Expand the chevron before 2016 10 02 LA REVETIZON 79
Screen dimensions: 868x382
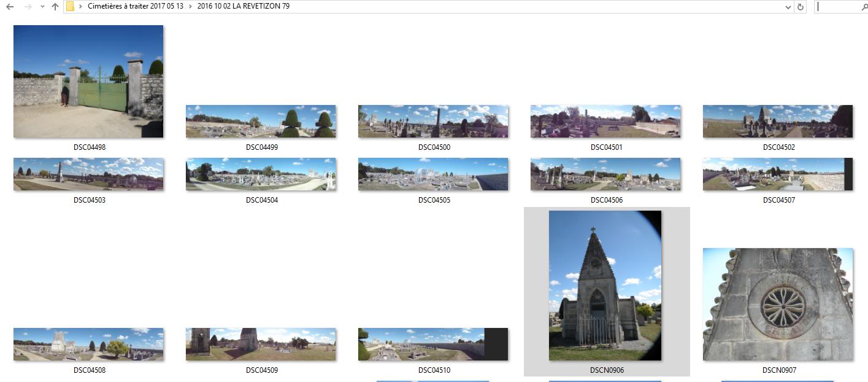pos(190,6)
